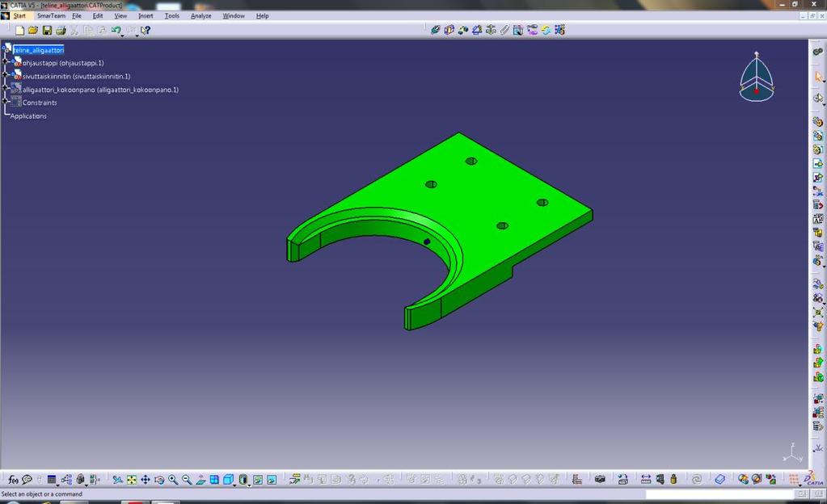Image resolution: width=827 pixels, height=504 pixels.
Task: Open the dropdown arrow beside Undo
Action: point(122,35)
